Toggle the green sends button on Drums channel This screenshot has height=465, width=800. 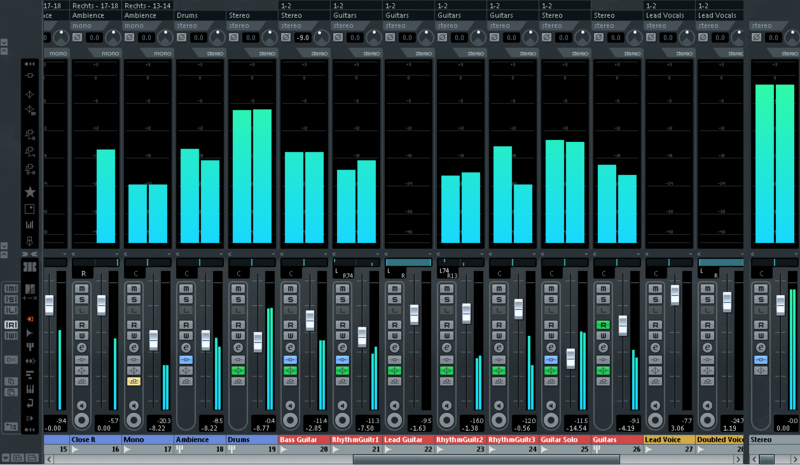point(238,371)
